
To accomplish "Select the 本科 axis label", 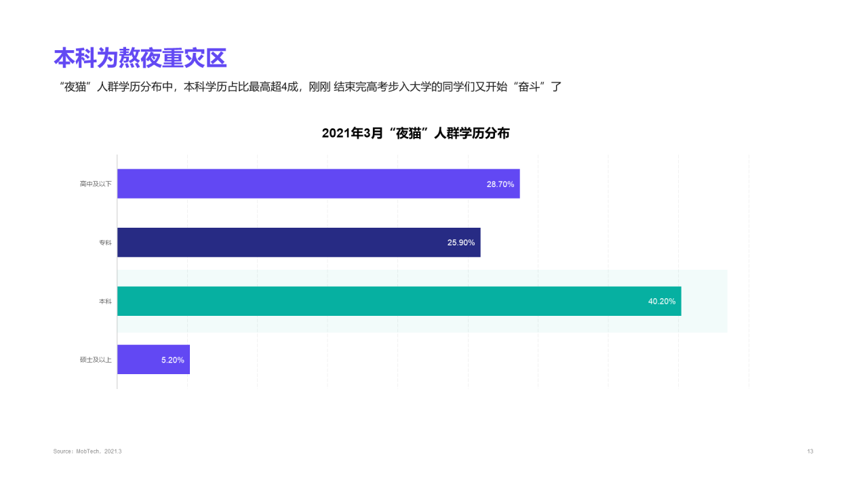I will coord(105,301).
